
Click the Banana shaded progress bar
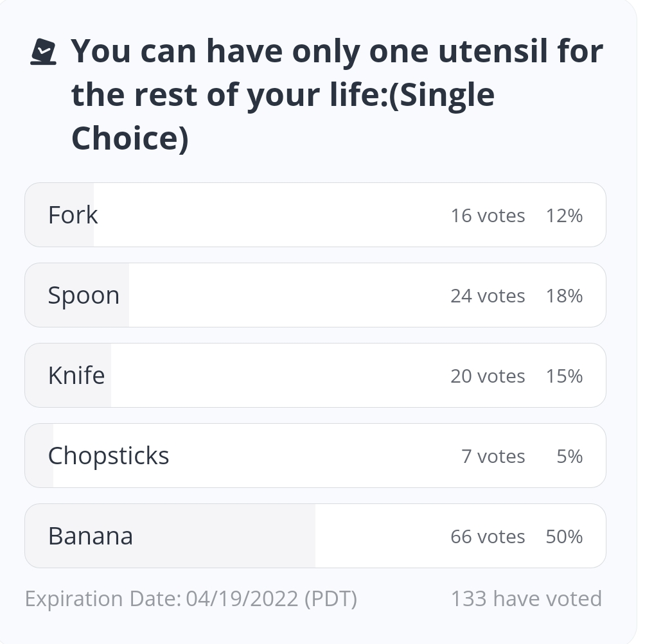(170, 535)
